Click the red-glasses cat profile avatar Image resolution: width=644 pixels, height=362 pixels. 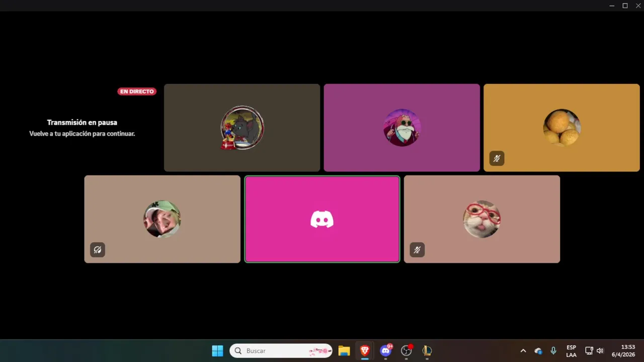(482, 219)
